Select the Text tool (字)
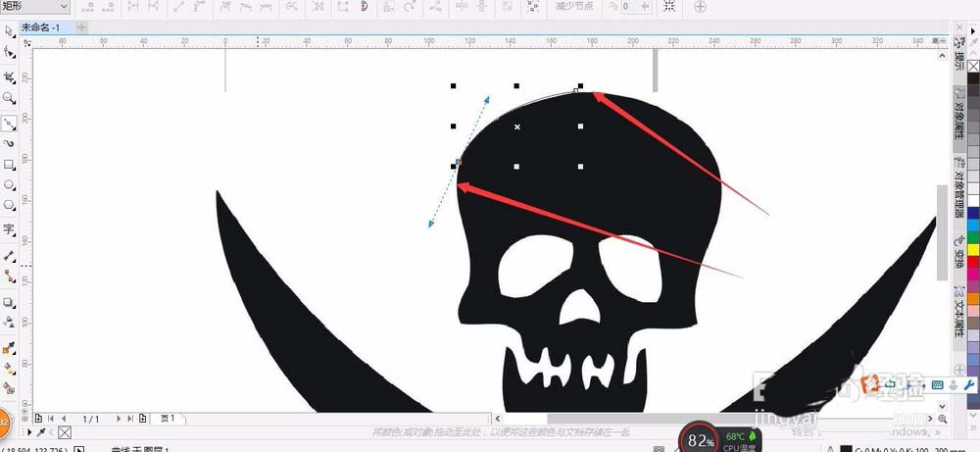The image size is (980, 452). (9, 230)
